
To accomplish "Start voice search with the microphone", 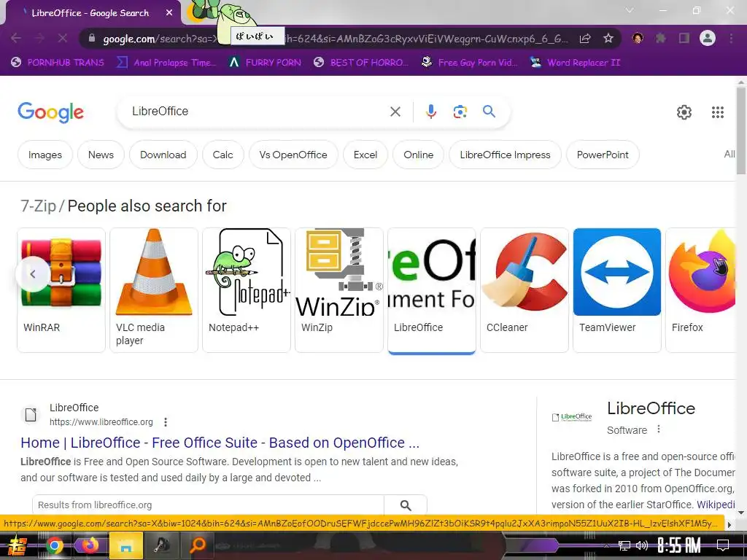I will coord(430,112).
